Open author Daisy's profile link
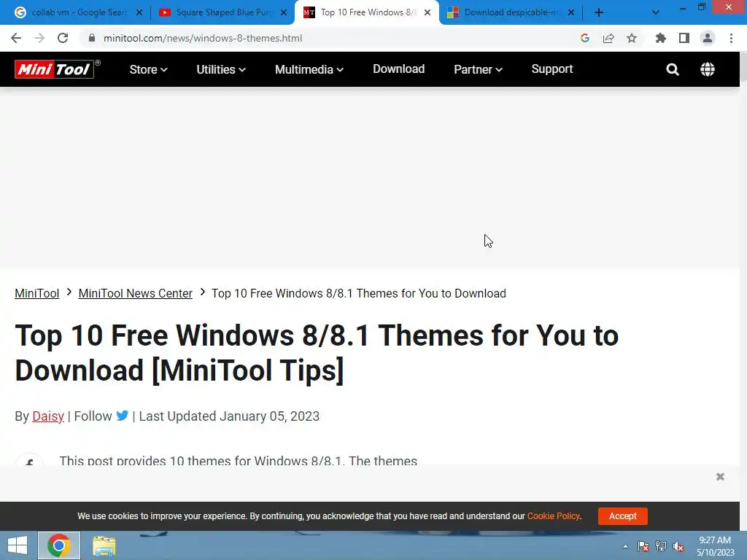Screen dimensions: 747x560 pos(48,416)
